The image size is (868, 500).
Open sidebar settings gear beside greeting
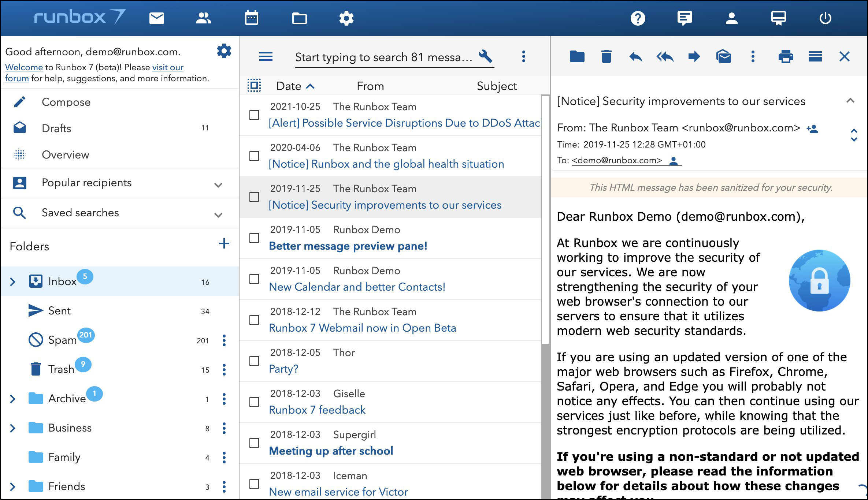click(x=224, y=51)
